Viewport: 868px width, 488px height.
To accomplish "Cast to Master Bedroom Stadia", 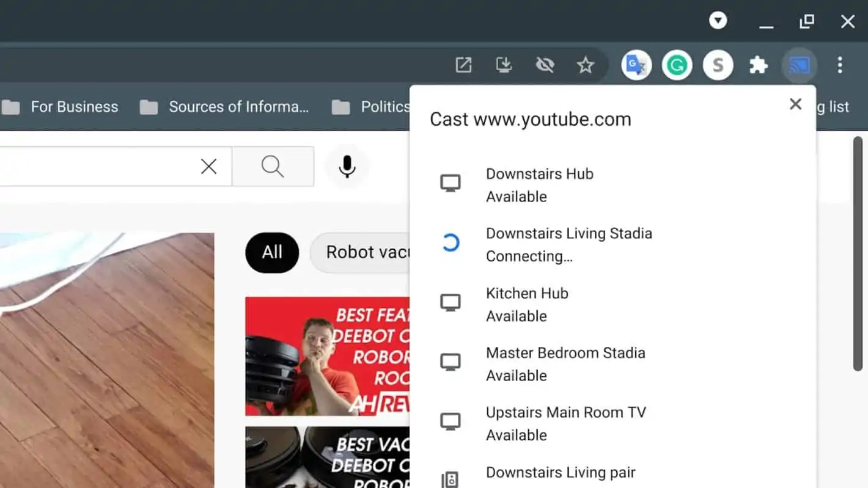I will click(612, 364).
